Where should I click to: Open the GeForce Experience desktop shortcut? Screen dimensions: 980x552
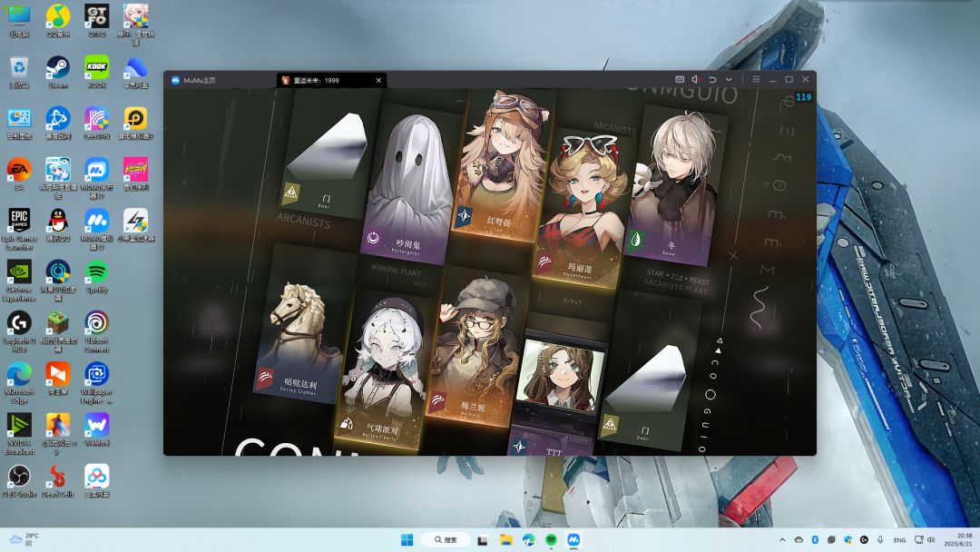pyautogui.click(x=19, y=281)
